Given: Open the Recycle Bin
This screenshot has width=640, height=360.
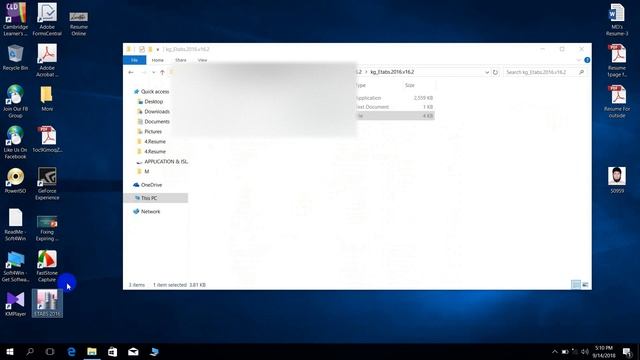Looking at the screenshot, I should click(16, 58).
